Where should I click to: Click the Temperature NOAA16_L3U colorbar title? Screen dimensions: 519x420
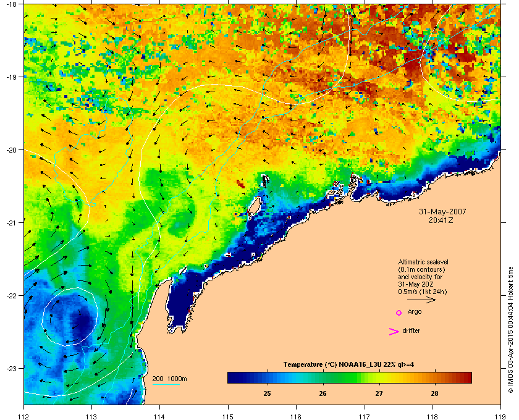[348, 365]
